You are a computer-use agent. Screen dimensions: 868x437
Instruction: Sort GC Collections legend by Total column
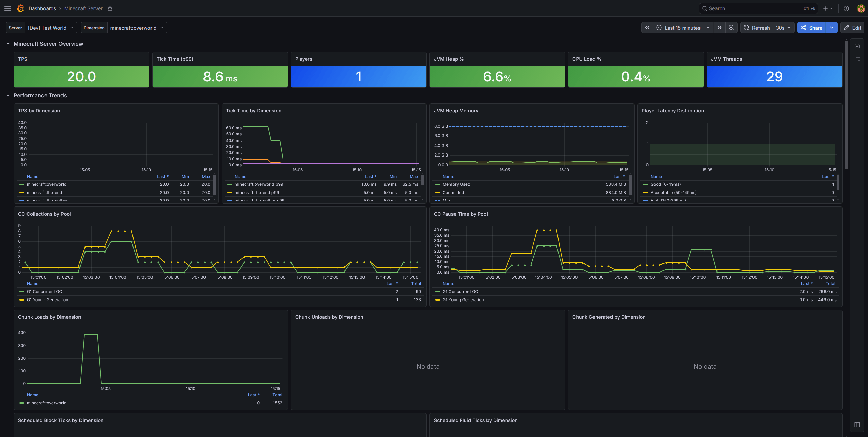pyautogui.click(x=416, y=284)
